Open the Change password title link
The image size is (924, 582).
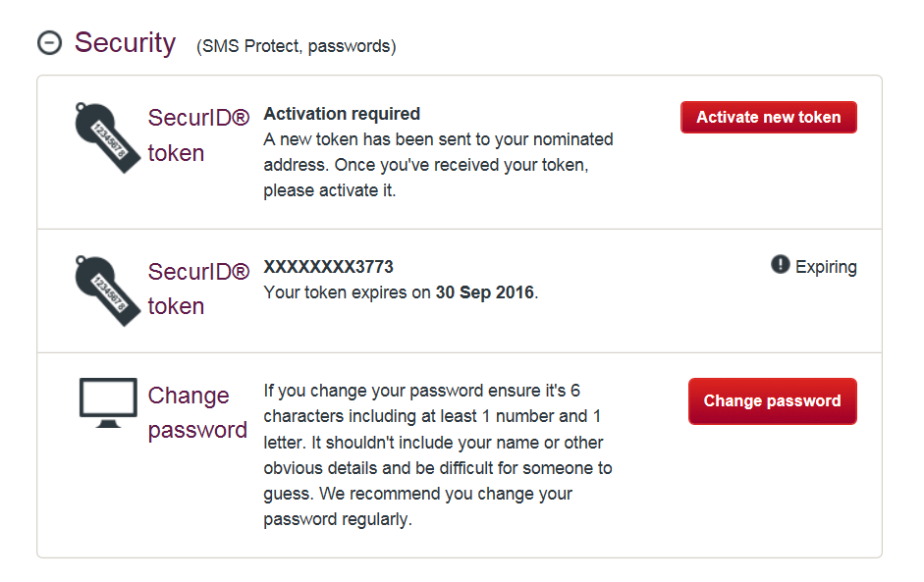coord(197,413)
